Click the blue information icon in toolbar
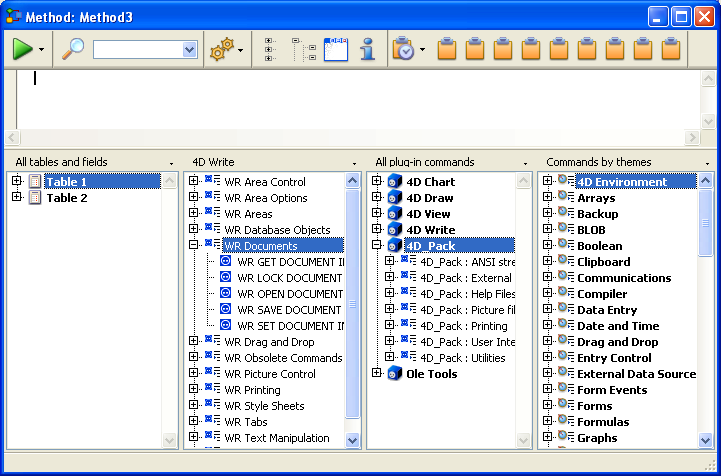Screen dimensions: 721x476 click(367, 49)
